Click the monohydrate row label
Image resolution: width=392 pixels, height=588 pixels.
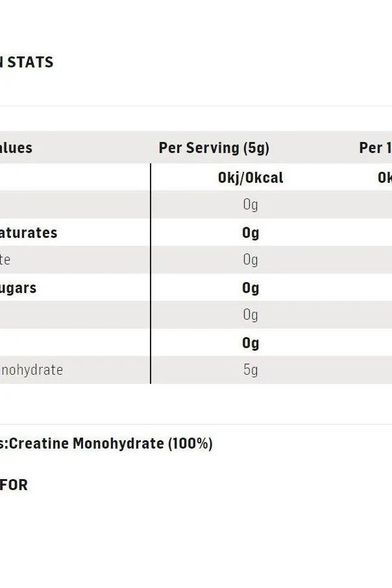point(32,370)
